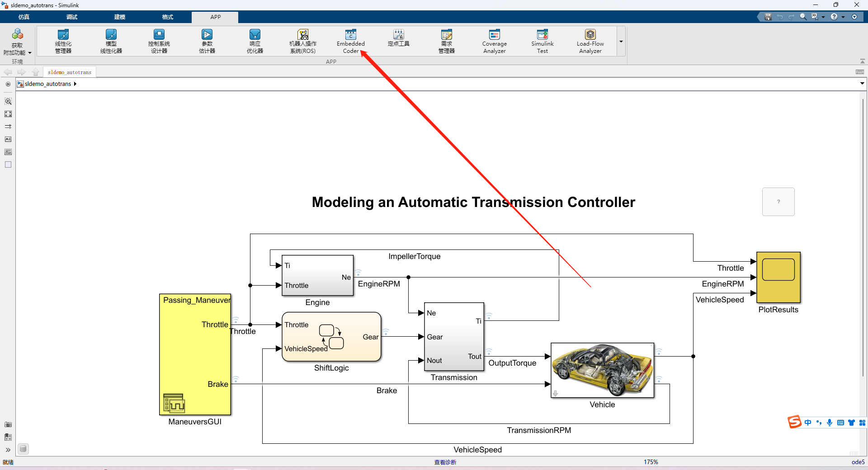Switch to the 仿真 tab
This screenshot has height=470, width=868.
coord(24,17)
